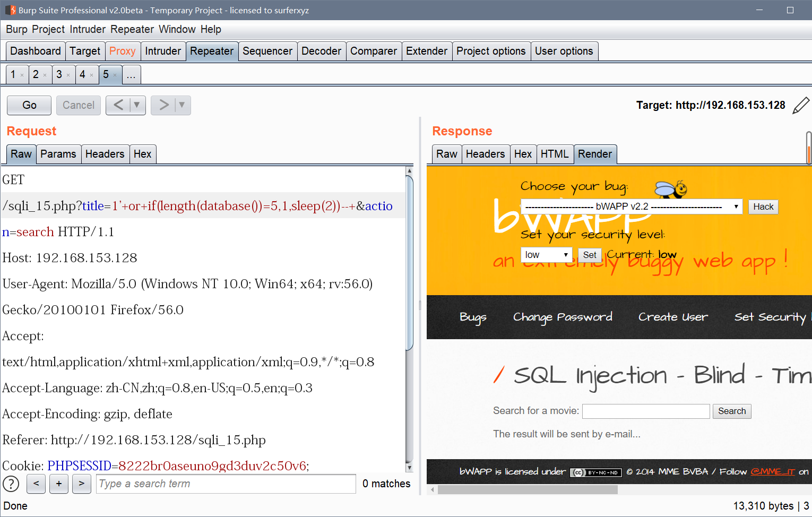Close repeater tab 5
Image resolution: width=812 pixels, height=517 pixels.
point(115,75)
